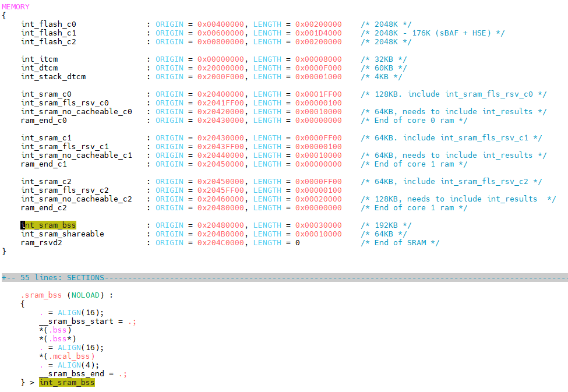Viewport: 568px width, 392px height.
Task: Click the NOLOAD keyword
Action: coord(86,295)
